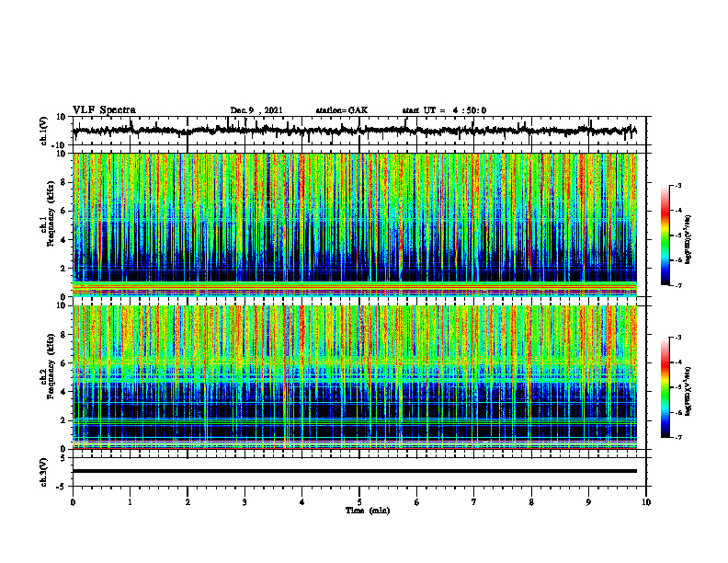
Task: Click time axis tick label '5'
Action: 359,502
